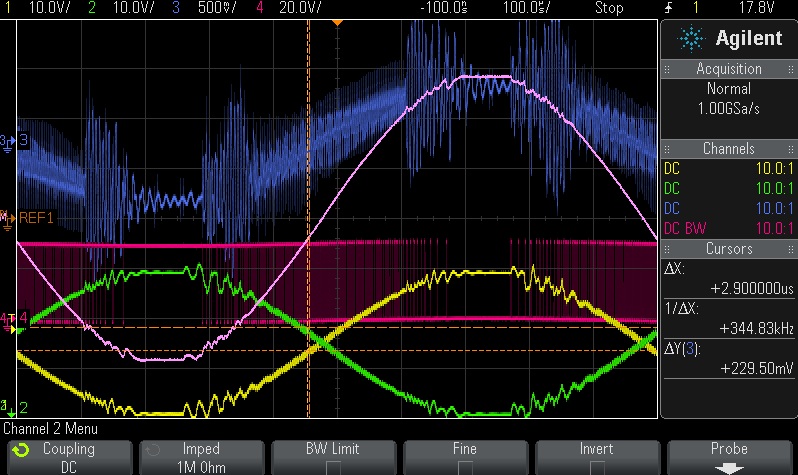Click the Coupling rotate arrow icon
798x475 pixels.
(21, 450)
